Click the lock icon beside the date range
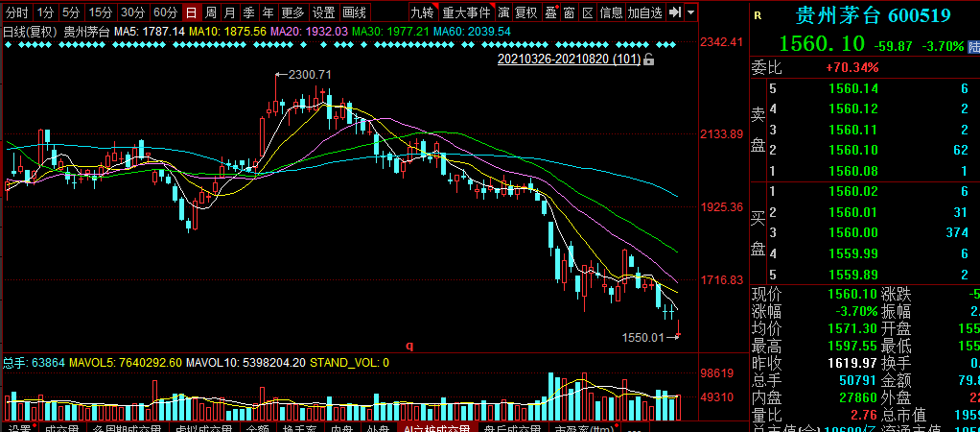Screen dimensions: 980x432 point(649,60)
